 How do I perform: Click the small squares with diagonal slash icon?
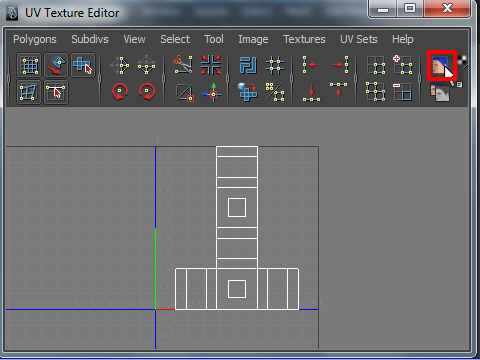click(275, 92)
